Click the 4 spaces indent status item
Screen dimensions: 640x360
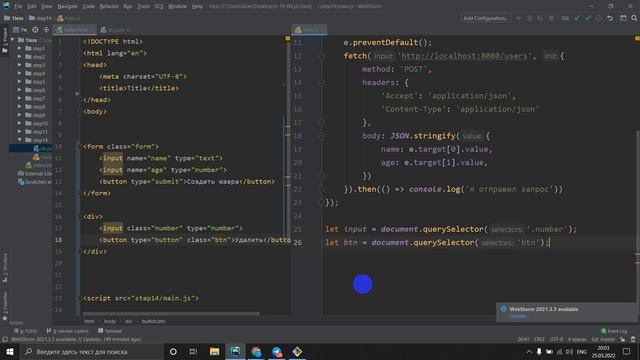pos(577,339)
